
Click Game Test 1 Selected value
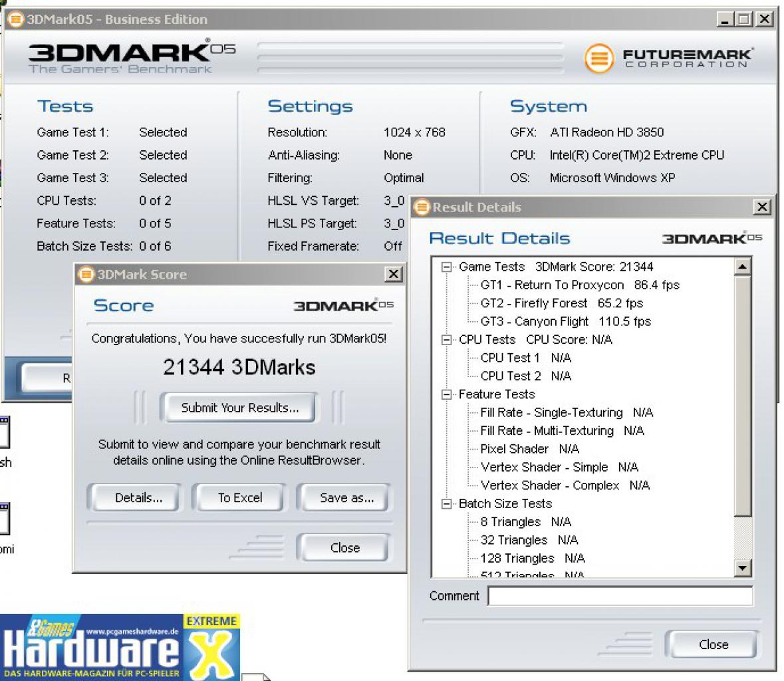(x=163, y=132)
